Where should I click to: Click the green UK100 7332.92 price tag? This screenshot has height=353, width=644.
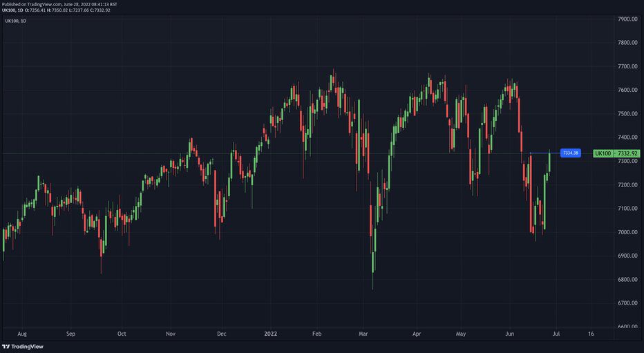616,153
